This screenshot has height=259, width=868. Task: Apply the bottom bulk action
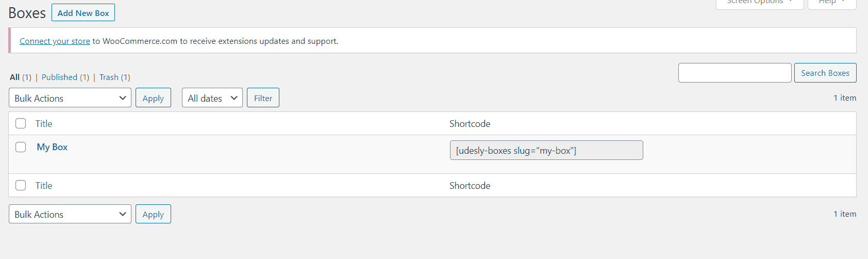(x=153, y=214)
